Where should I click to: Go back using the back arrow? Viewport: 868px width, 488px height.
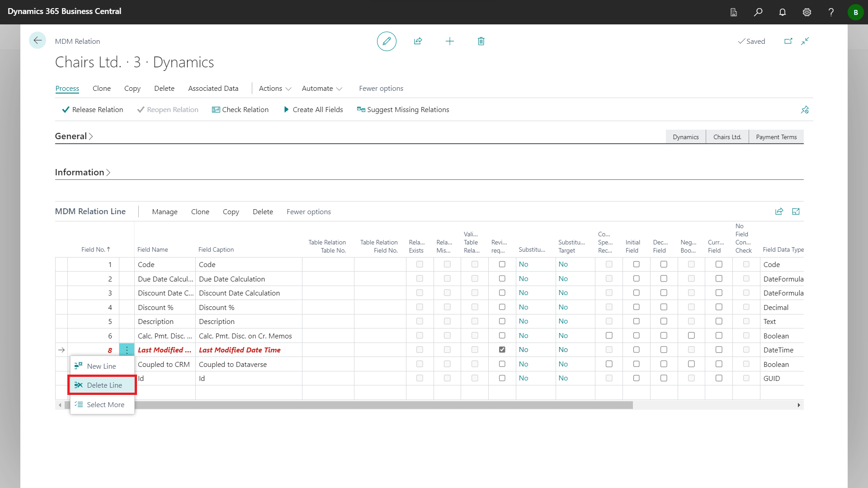click(38, 41)
